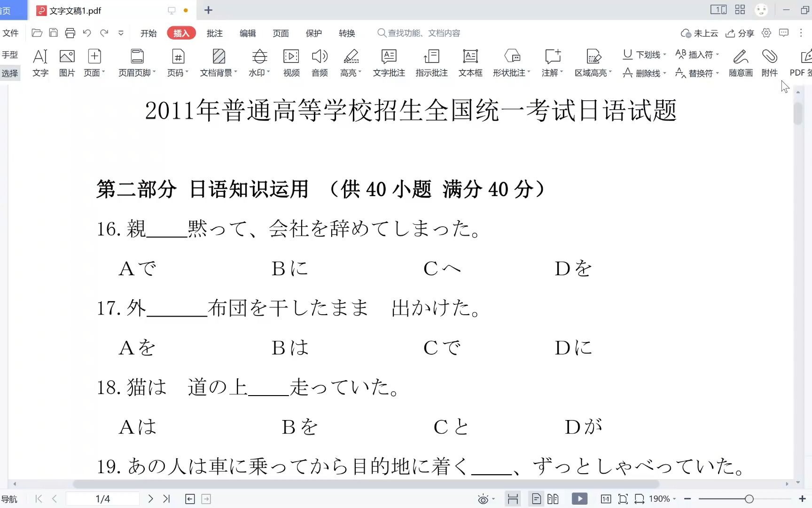Switch to the 开始 ribbon tab
Viewport: 812px width, 508px height.
pos(148,33)
